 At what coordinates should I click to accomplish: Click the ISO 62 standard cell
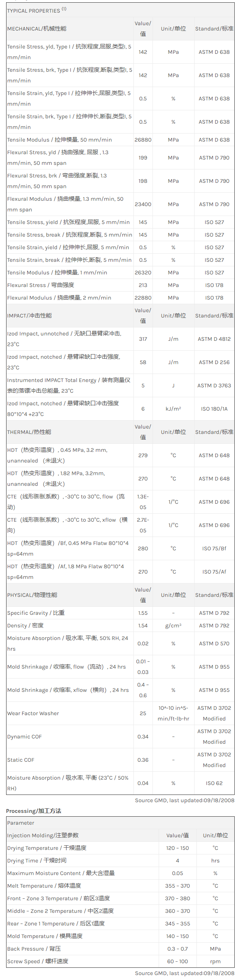(x=214, y=783)
